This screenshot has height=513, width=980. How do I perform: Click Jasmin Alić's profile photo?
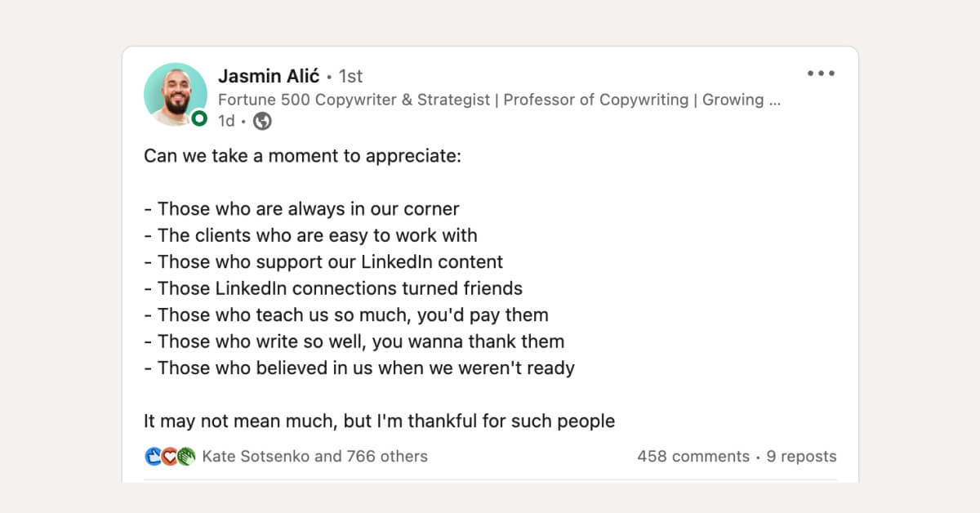pyautogui.click(x=176, y=94)
